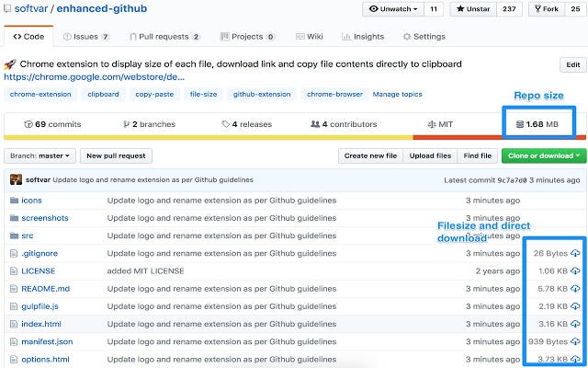The width and height of the screenshot is (588, 368).
Task: Select the chrome-extension topic tag
Action: tap(40, 94)
